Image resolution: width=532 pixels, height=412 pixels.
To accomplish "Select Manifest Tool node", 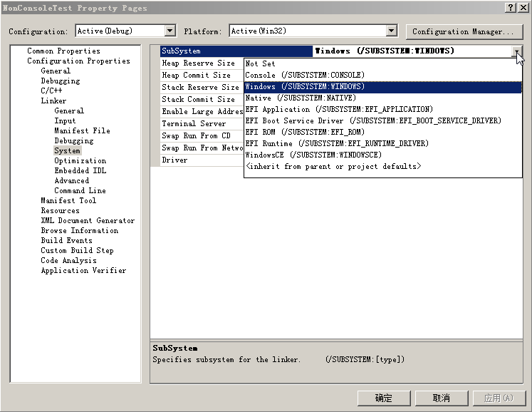I will (68, 201).
